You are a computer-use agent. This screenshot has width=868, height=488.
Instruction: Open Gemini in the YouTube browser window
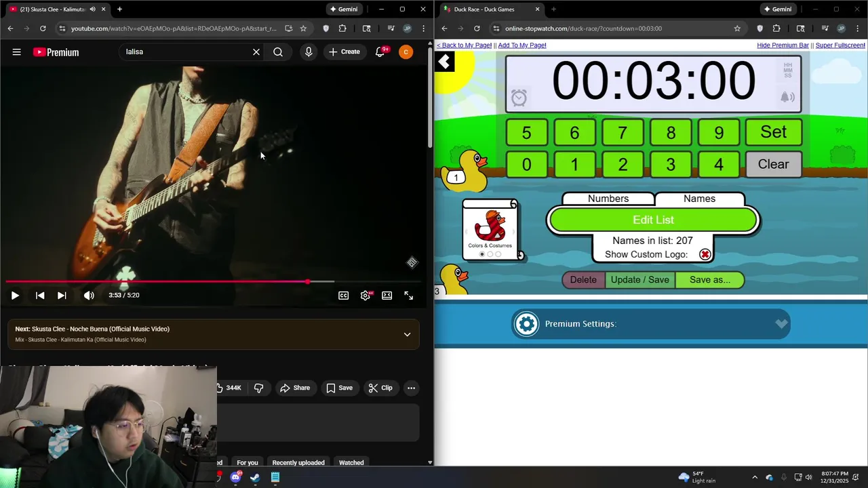click(x=343, y=9)
